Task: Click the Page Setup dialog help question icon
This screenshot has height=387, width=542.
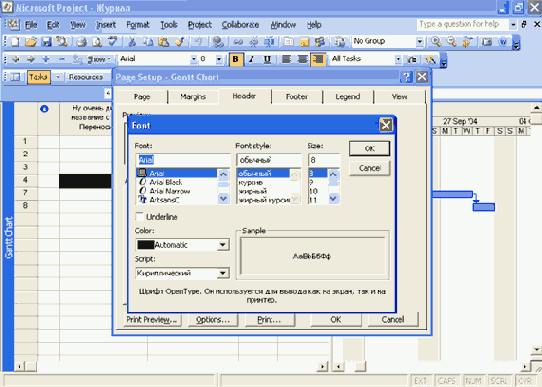Action: pyautogui.click(x=406, y=77)
